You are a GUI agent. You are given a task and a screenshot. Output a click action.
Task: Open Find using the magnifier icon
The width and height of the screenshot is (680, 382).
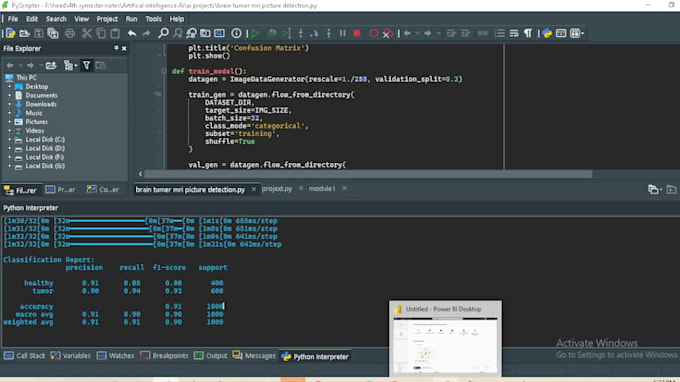tap(163, 33)
